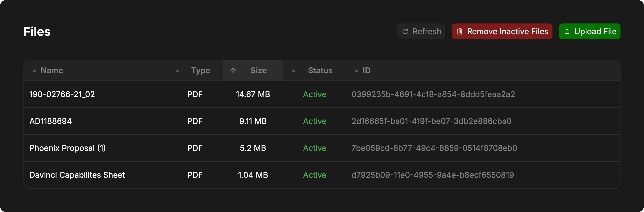644x212 pixels.
Task: Click ID starting with d7925b09
Action: [x=432, y=175]
